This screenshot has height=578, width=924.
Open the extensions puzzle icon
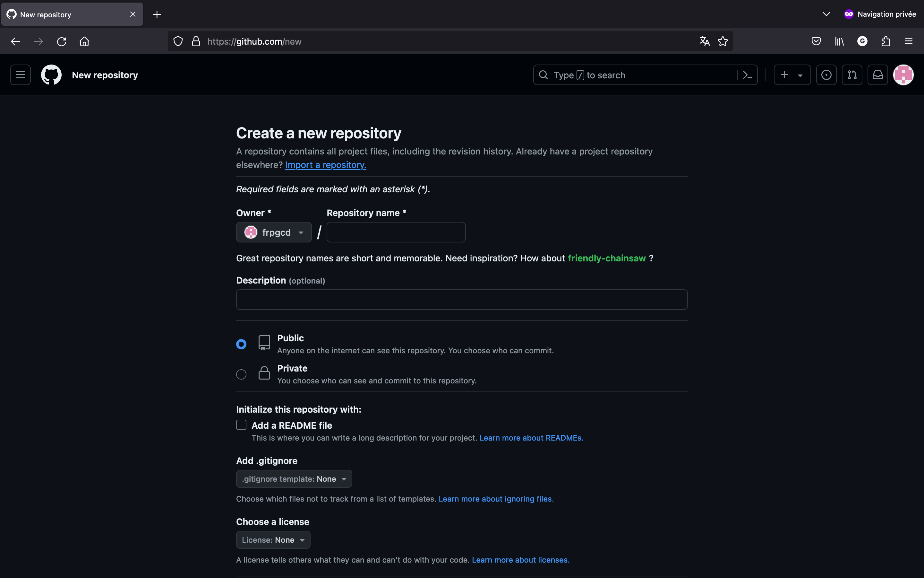click(x=886, y=41)
